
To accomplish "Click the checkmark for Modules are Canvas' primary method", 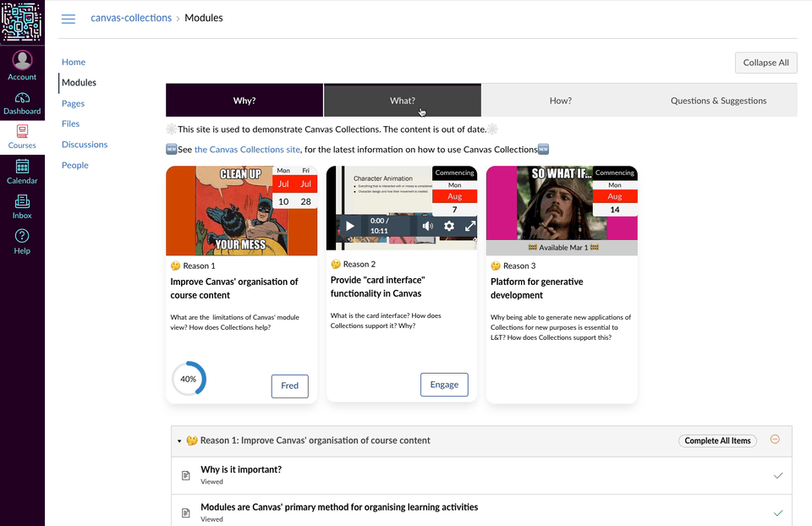I will (x=778, y=513).
